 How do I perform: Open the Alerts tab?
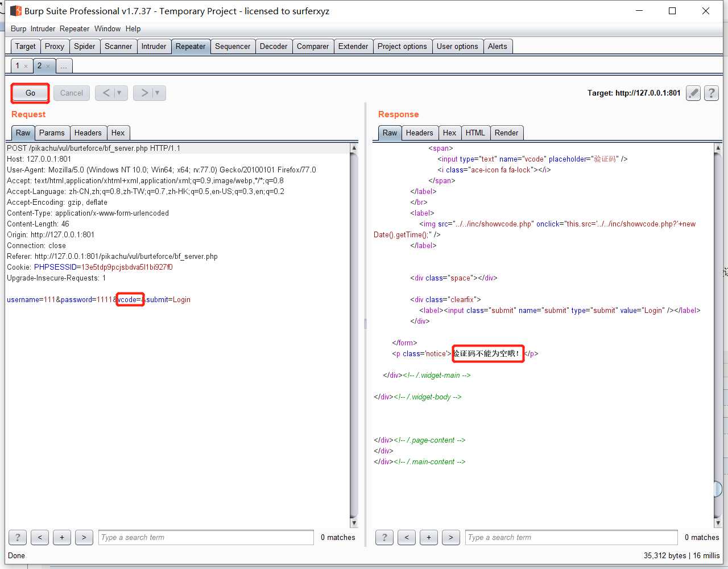(498, 46)
